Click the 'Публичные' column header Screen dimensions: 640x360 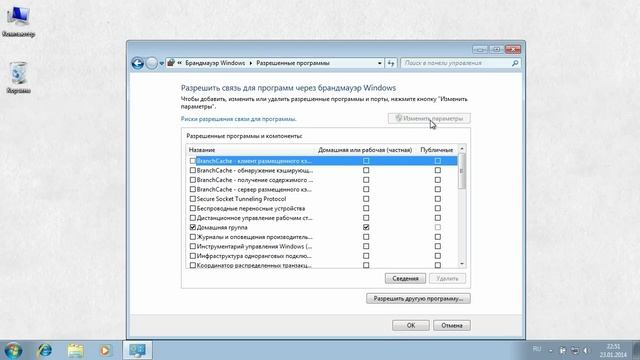coord(436,150)
